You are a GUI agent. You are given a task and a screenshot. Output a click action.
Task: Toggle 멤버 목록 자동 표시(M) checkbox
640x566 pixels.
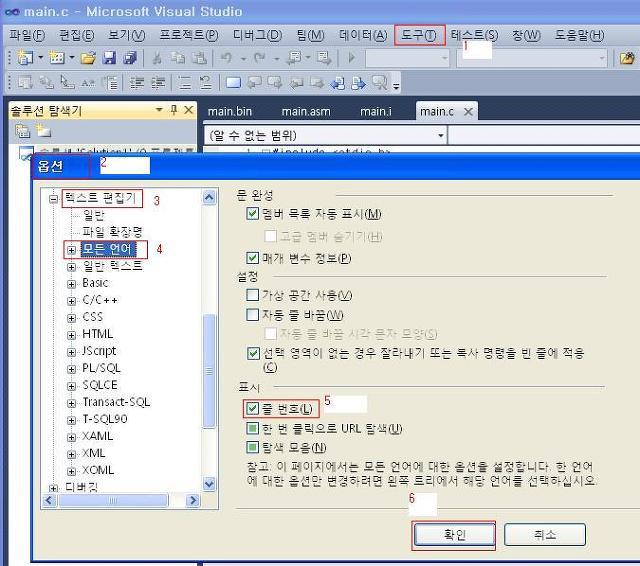click(x=253, y=213)
